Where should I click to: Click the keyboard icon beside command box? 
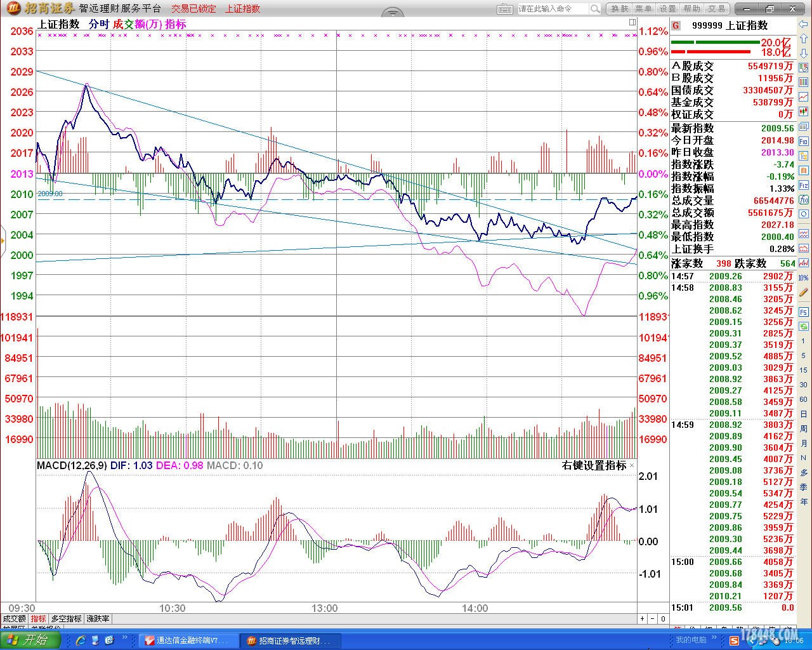505,9
